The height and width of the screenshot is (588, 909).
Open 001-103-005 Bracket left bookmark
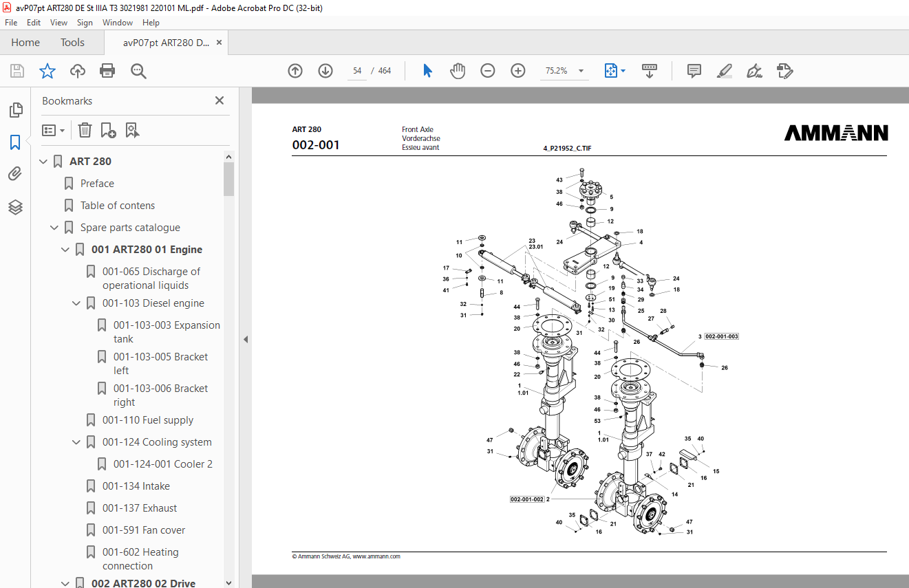click(x=160, y=364)
